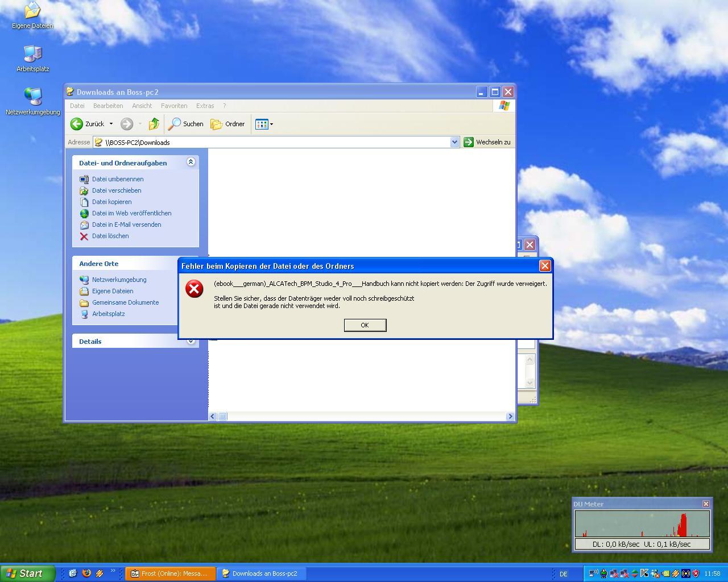Open the Datei menu
The image size is (728, 582).
click(77, 106)
